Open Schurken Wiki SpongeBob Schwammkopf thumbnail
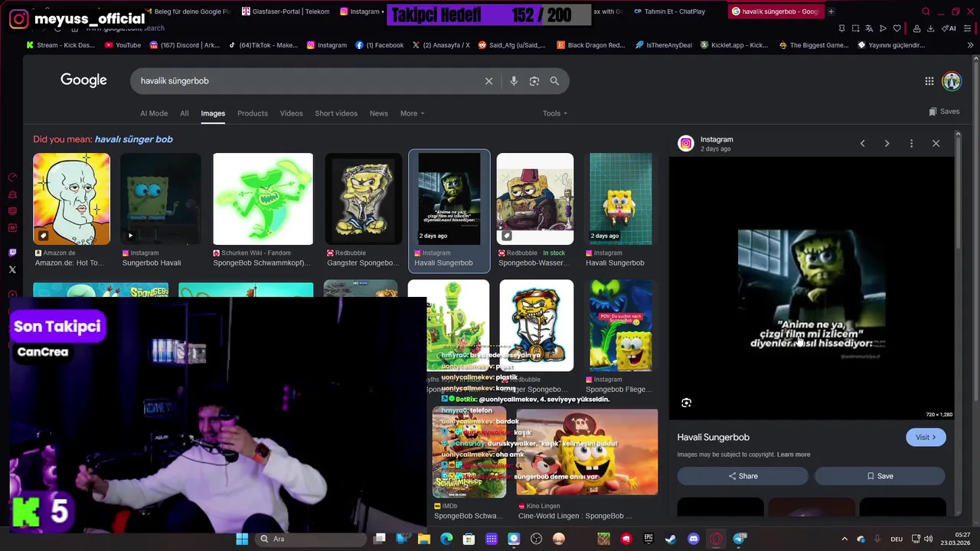This screenshot has width=980, height=551. (263, 199)
